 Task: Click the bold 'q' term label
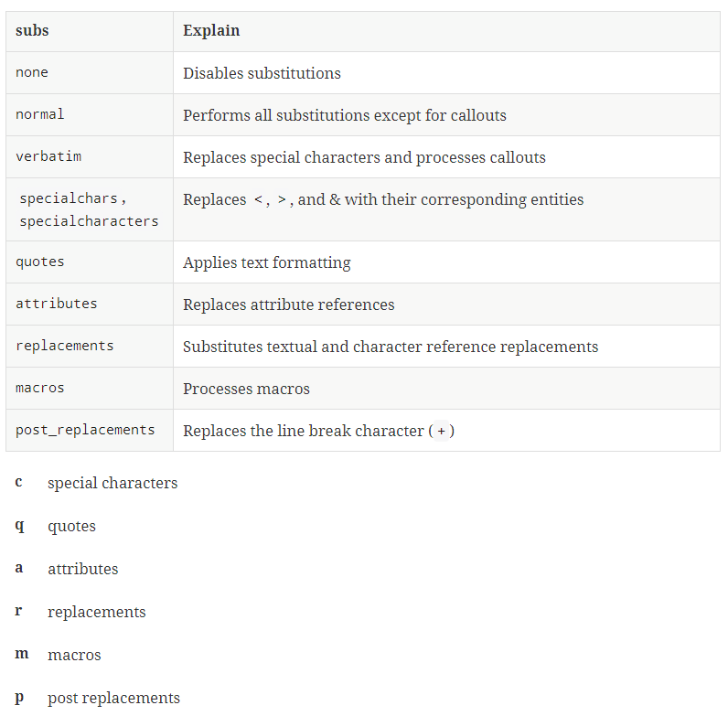(19, 526)
